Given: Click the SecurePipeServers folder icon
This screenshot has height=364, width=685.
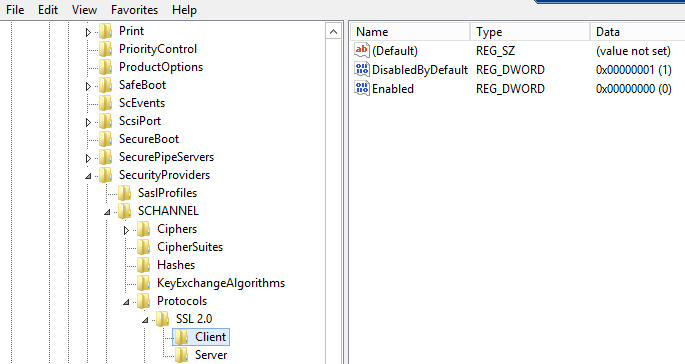Looking at the screenshot, I should [x=105, y=157].
